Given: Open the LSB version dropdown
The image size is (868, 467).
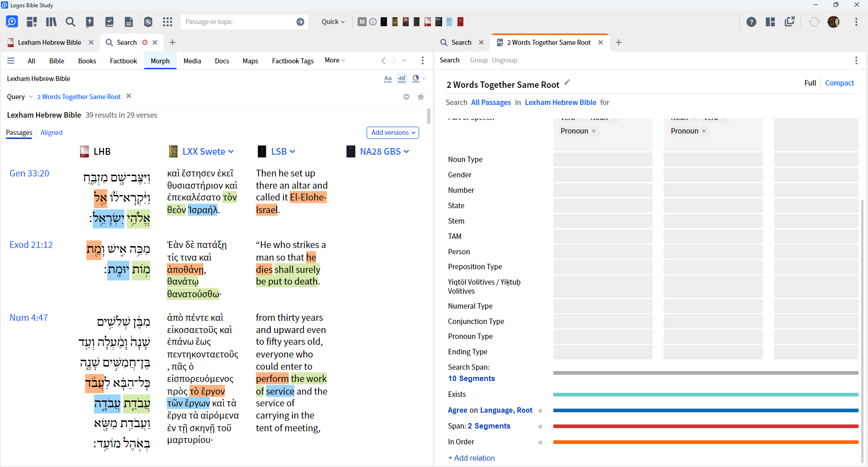Looking at the screenshot, I should click(x=283, y=152).
